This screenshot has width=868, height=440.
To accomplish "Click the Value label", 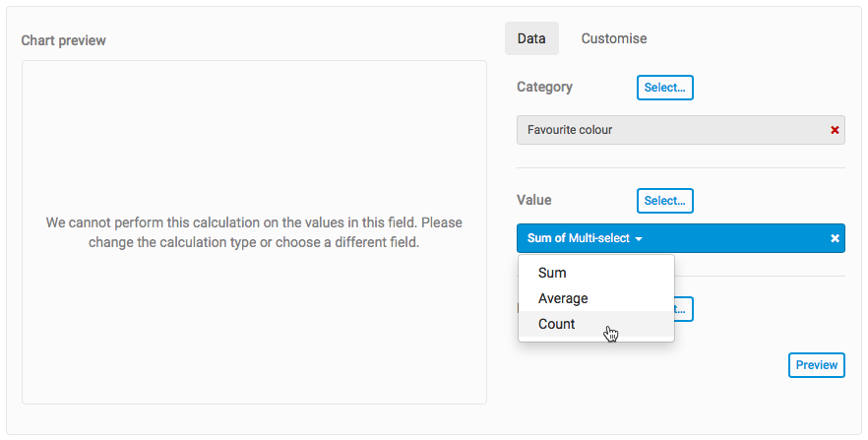I will pyautogui.click(x=534, y=200).
